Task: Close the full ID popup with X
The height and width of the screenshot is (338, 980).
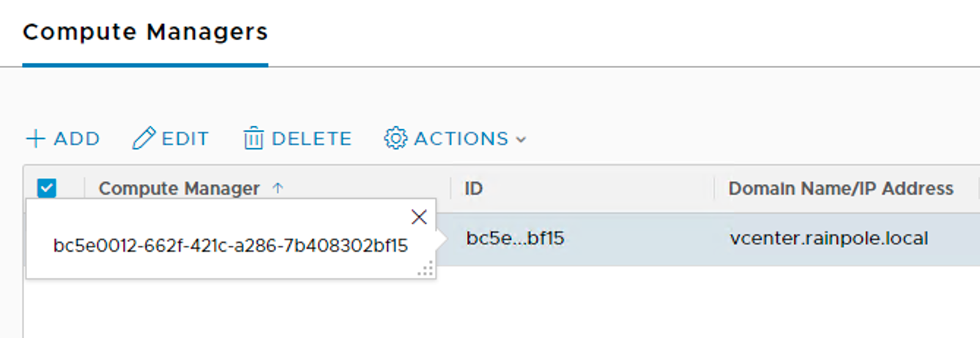Action: click(x=419, y=217)
